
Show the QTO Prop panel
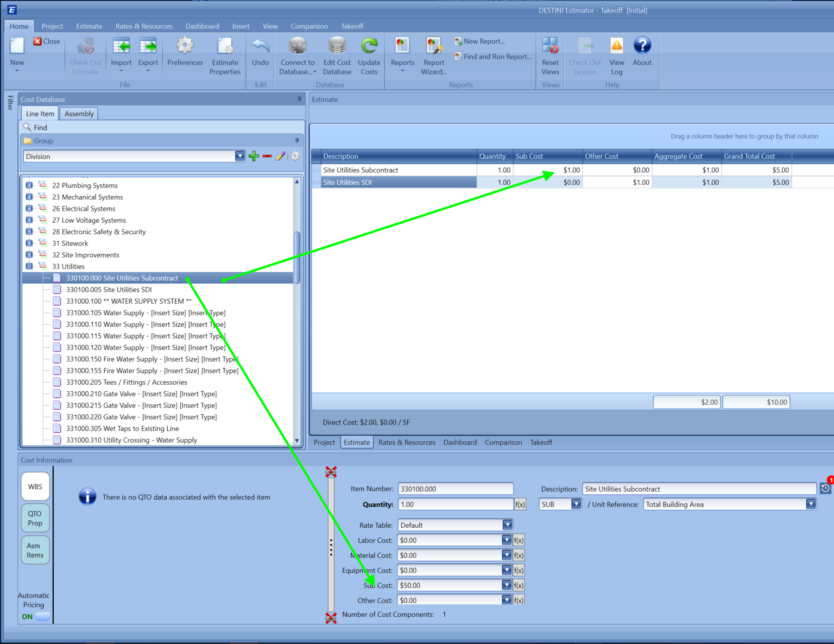tap(35, 518)
